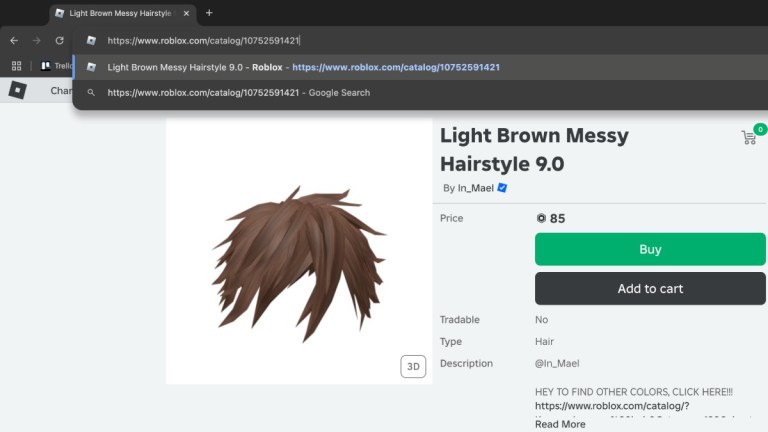The height and width of the screenshot is (432, 768).
Task: Choose the Google Search suggestion
Action: [x=420, y=93]
